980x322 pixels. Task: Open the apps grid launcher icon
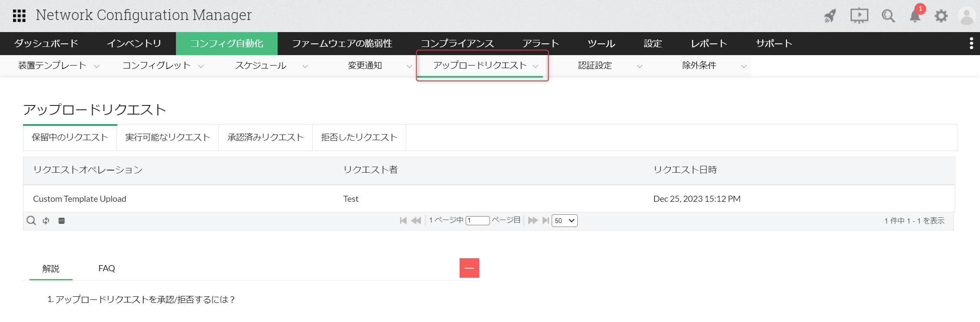[19, 16]
